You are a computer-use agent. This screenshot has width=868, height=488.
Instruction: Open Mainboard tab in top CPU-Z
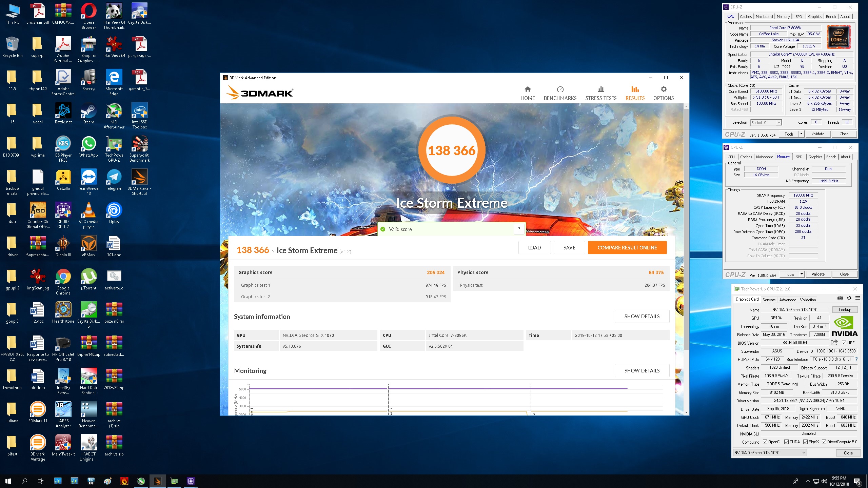[x=764, y=17]
